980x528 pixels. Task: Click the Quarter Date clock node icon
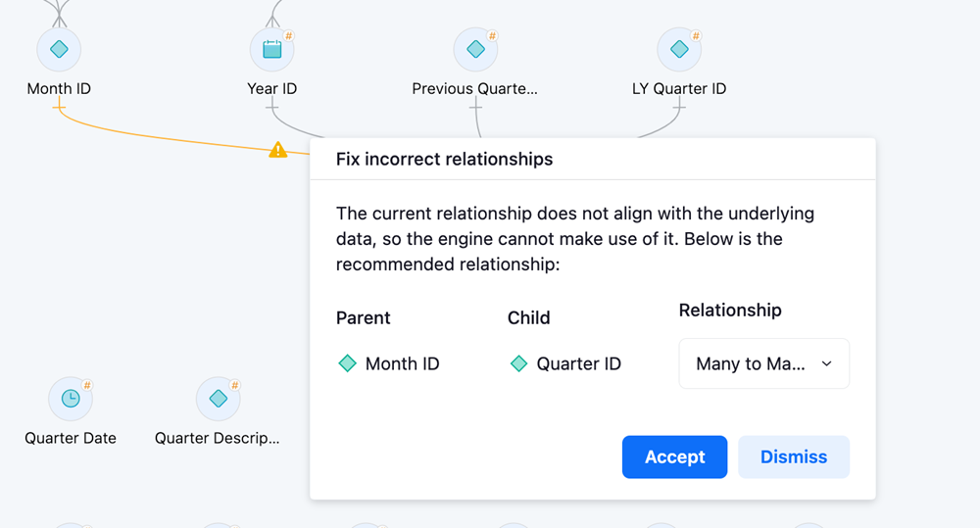(71, 399)
